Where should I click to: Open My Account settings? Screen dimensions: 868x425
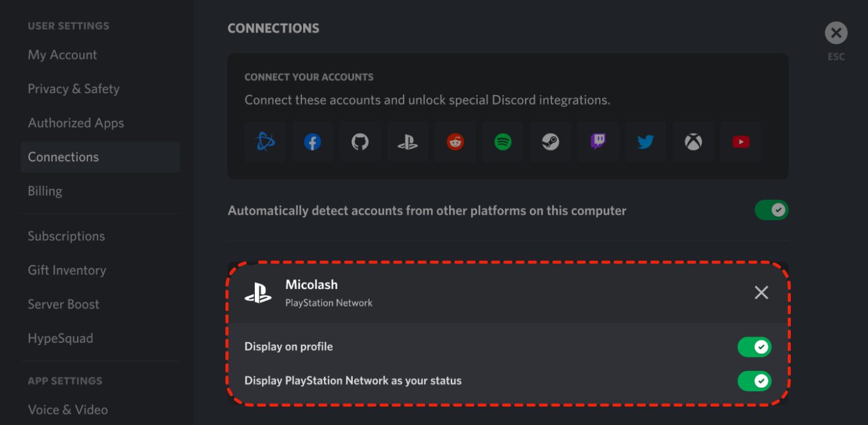pos(62,55)
